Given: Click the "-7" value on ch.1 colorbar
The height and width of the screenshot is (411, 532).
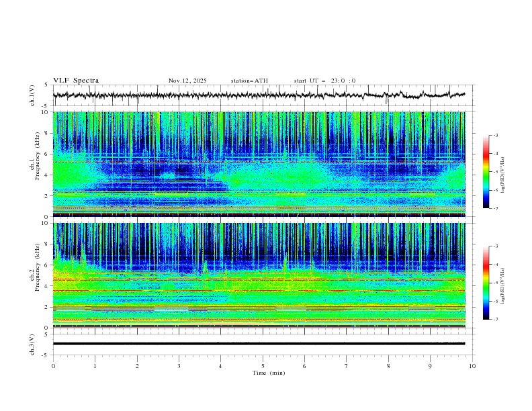Looking at the screenshot, I should pos(495,208).
